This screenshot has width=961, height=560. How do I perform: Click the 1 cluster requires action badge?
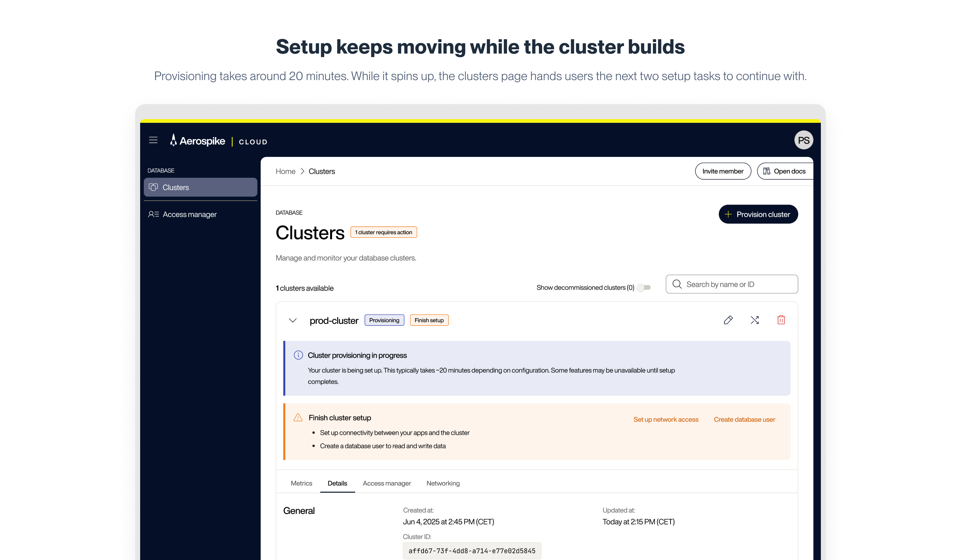pos(384,232)
